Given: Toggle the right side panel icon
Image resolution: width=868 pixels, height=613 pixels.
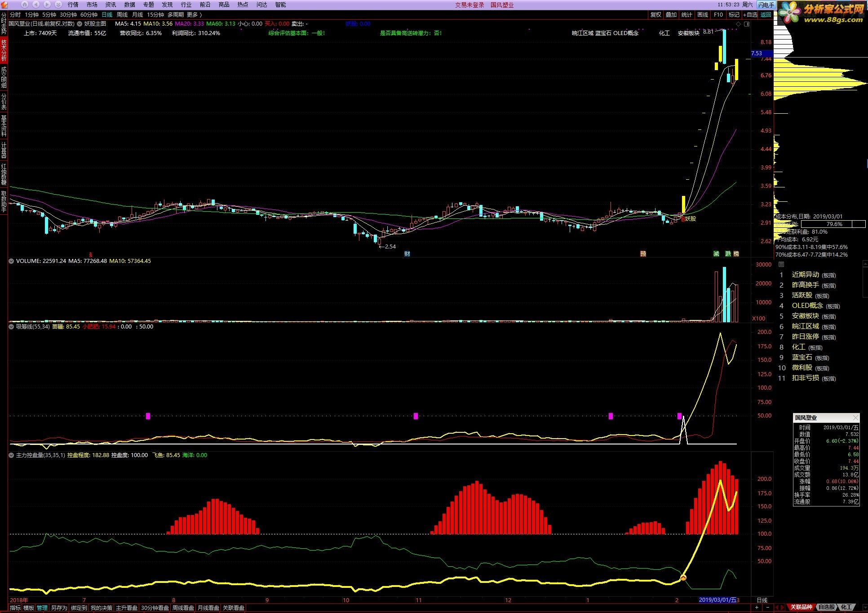Looking at the screenshot, I should (747, 24).
